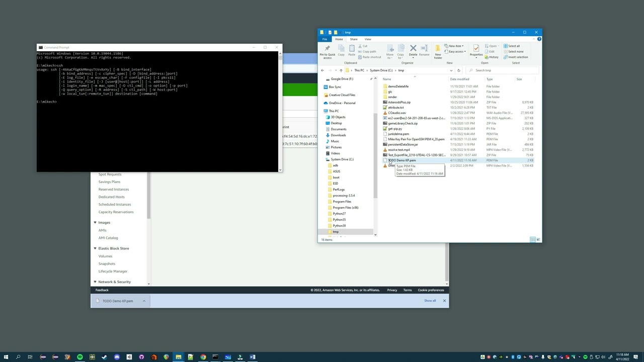
Task: Collapse the Images section in AWS sidebar
Action: pyautogui.click(x=95, y=223)
